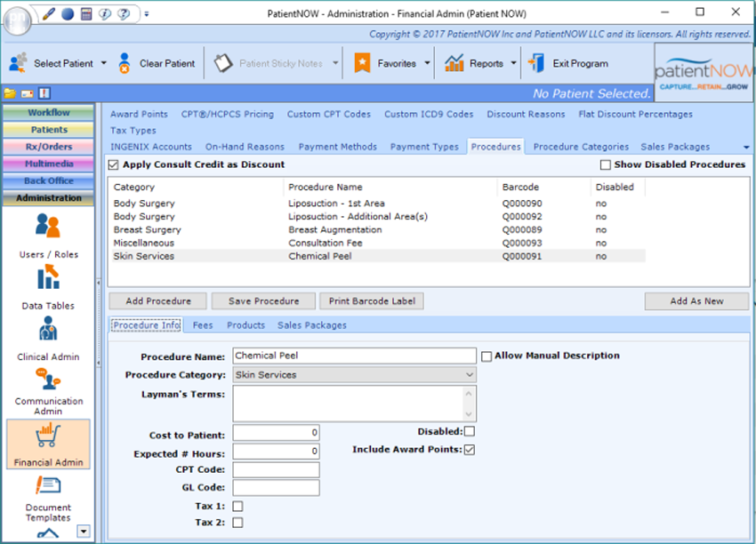Click the envelope icon below the toolbar
The width and height of the screenshot is (756, 544).
[x=27, y=93]
